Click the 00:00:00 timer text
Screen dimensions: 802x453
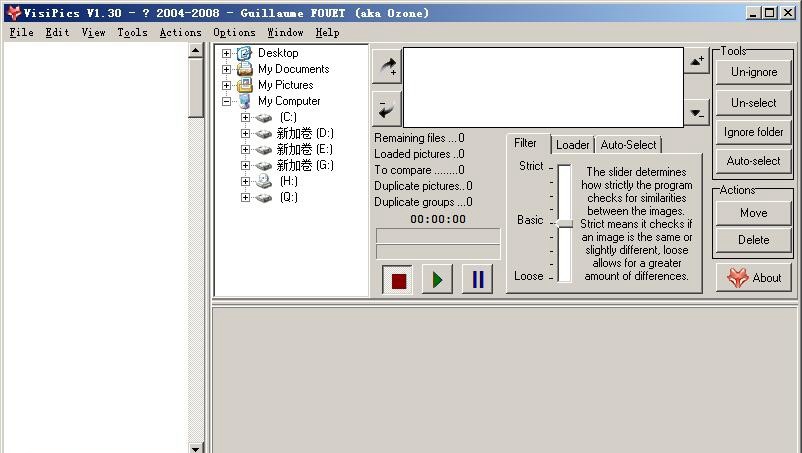click(438, 219)
